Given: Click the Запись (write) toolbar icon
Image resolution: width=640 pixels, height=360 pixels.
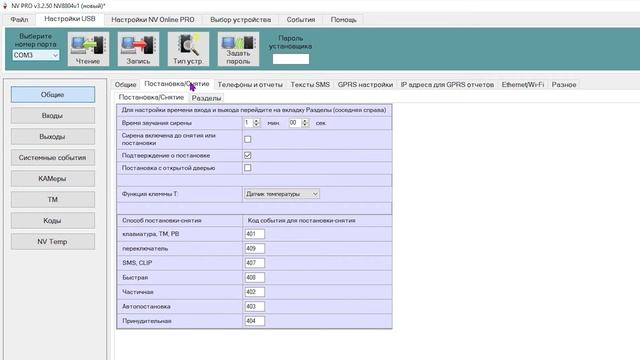Looking at the screenshot, I should pos(138,49).
